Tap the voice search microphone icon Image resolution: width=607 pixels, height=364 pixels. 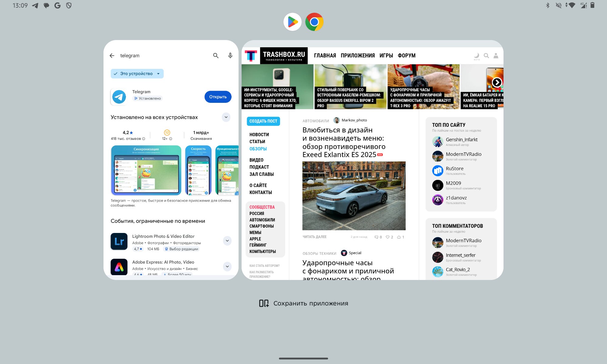coord(230,56)
